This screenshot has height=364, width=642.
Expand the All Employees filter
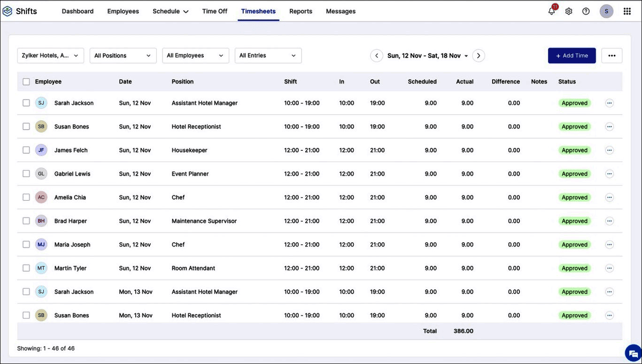pos(195,54)
